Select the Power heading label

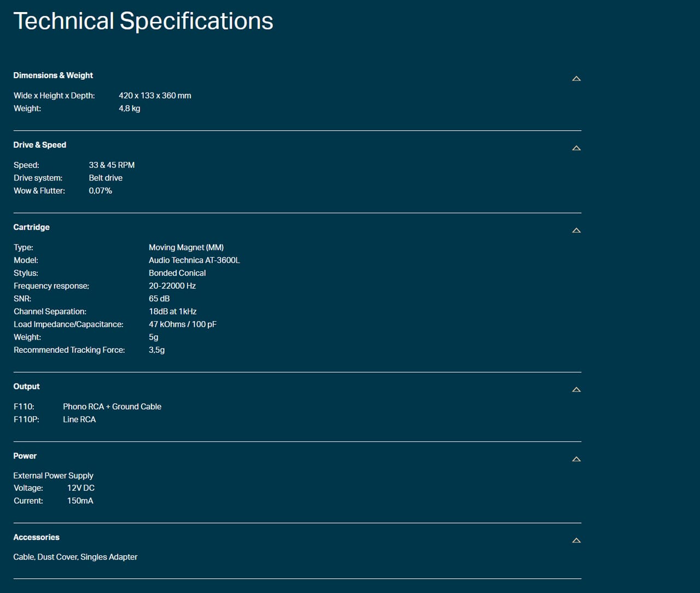(25, 456)
